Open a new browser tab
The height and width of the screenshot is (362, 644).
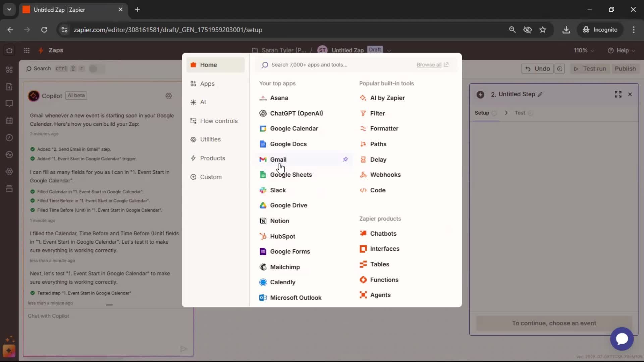pos(138,9)
